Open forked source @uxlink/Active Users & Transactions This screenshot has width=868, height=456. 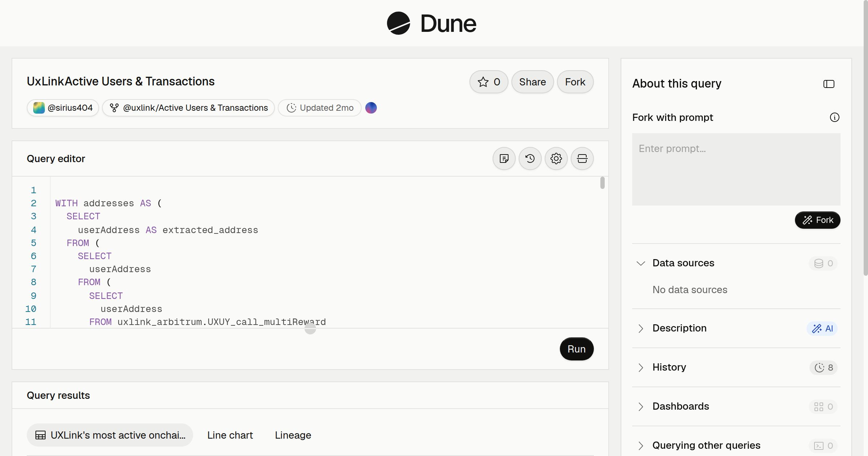point(188,108)
